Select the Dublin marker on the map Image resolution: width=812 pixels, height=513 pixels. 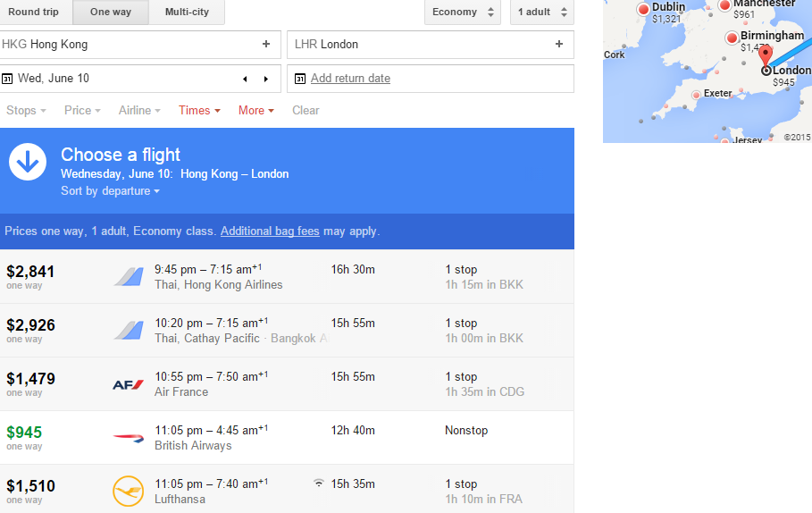click(x=644, y=9)
